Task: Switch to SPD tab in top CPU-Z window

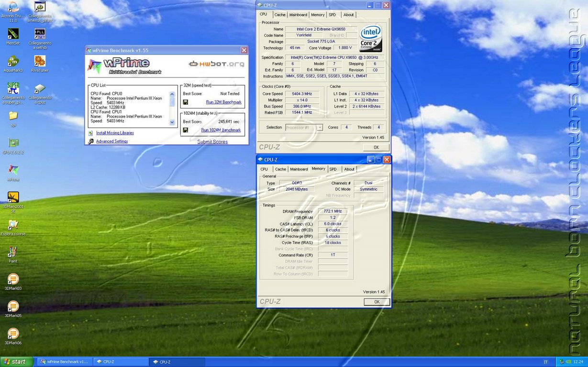Action: 332,15
